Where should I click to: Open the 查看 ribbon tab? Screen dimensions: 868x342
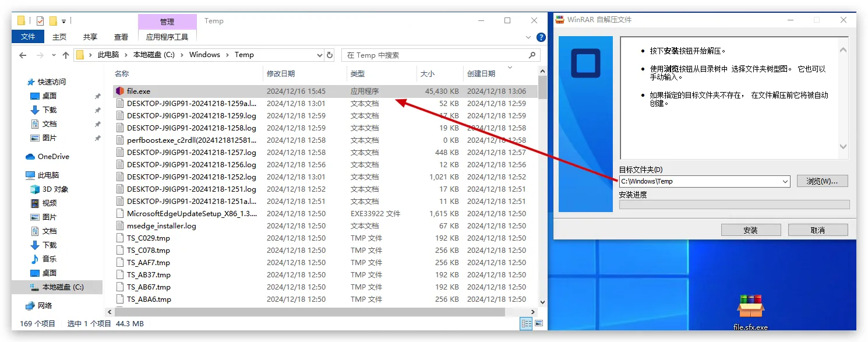[x=121, y=37]
